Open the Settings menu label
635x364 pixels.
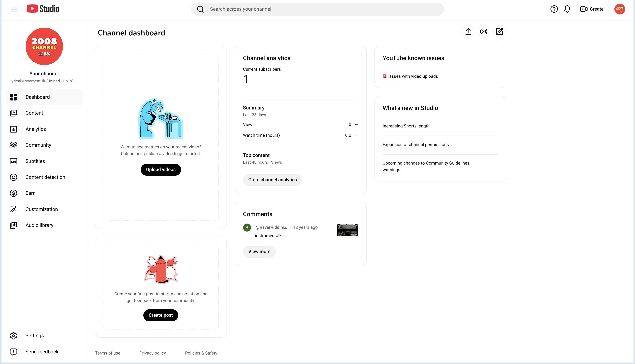coord(35,336)
